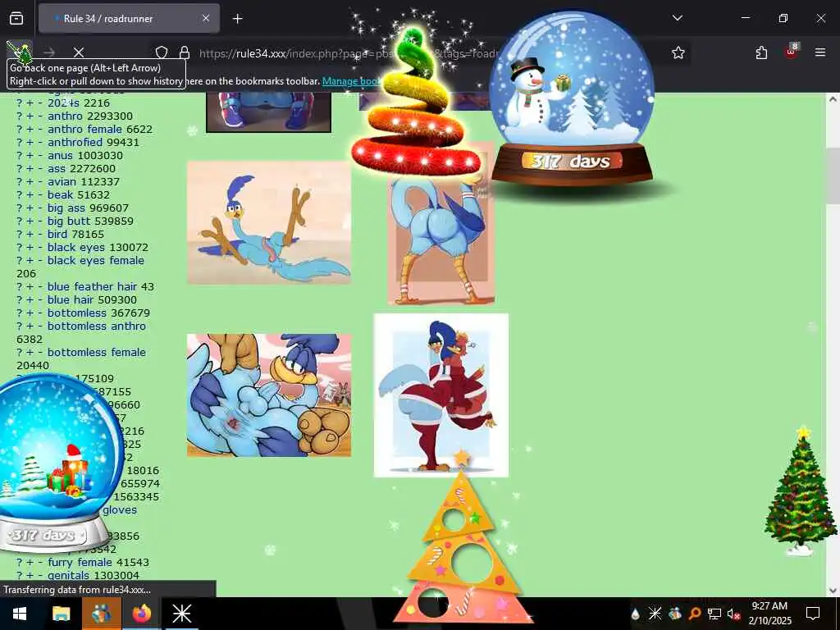Viewport: 840px width, 630px height.
Task: Add the anthrofied tag with its plus link
Action: click(x=30, y=143)
